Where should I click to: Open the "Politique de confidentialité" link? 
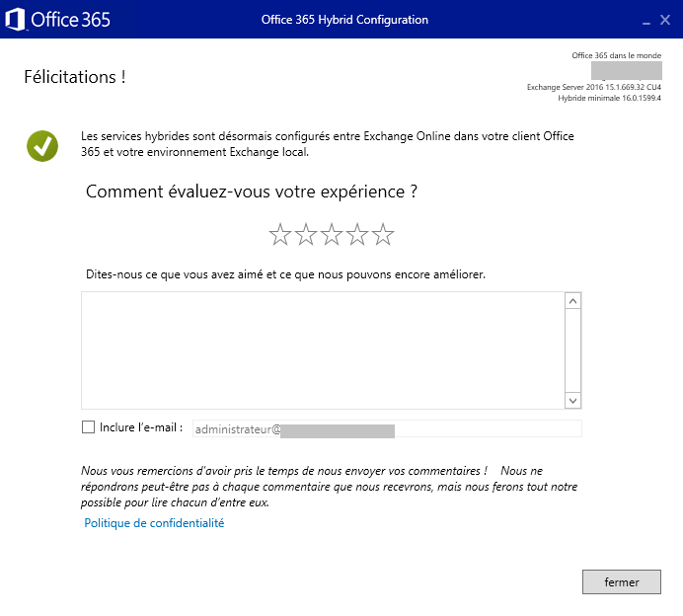[x=154, y=523]
